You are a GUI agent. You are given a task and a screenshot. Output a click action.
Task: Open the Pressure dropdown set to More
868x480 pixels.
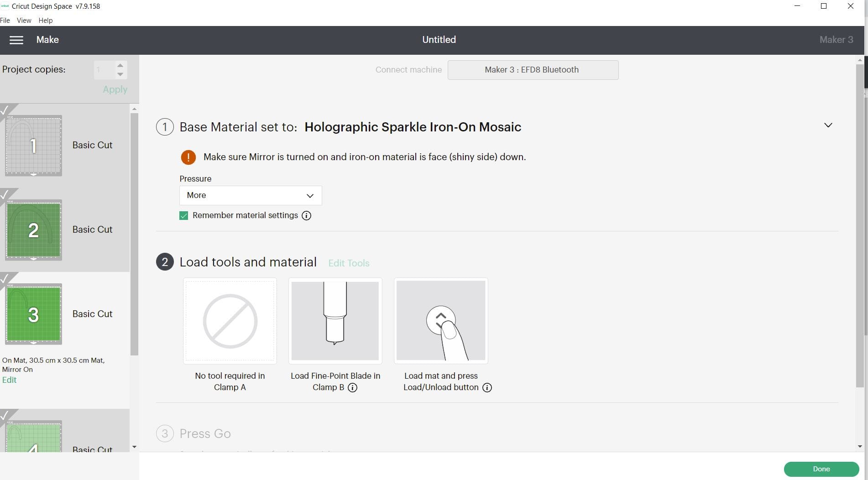coord(251,195)
